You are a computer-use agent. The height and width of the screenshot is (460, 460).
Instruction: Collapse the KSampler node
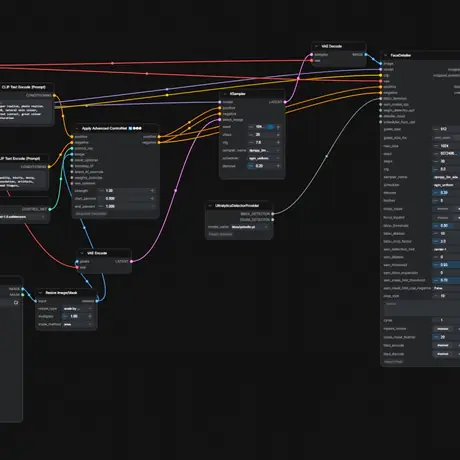click(x=225, y=94)
